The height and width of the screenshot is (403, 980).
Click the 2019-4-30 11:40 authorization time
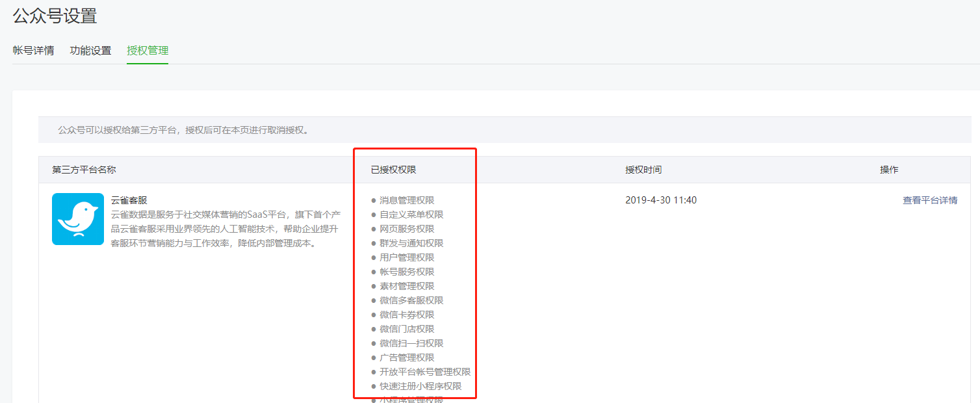[x=661, y=200]
